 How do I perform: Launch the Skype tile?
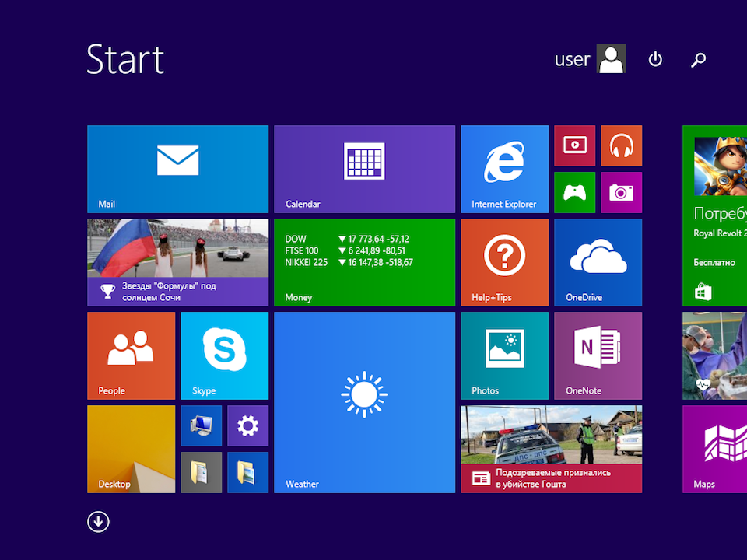pyautogui.click(x=224, y=355)
